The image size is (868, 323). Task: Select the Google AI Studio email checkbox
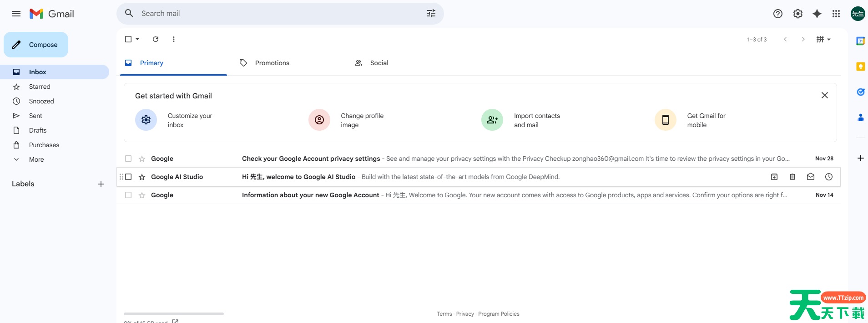[x=128, y=177]
